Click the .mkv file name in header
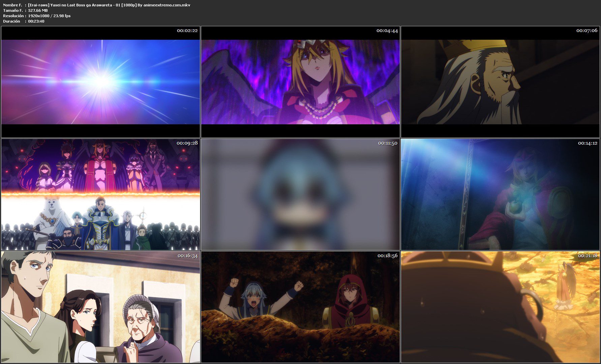601x364 pixels. coord(109,5)
